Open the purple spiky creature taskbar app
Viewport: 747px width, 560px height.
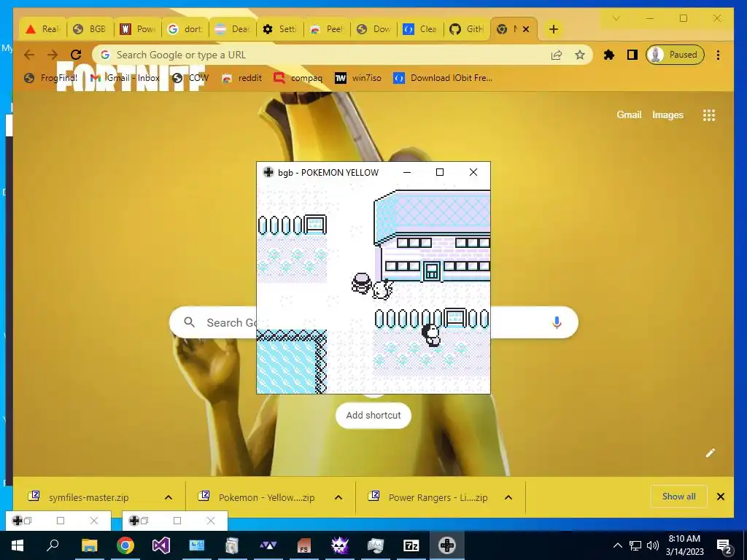(340, 545)
